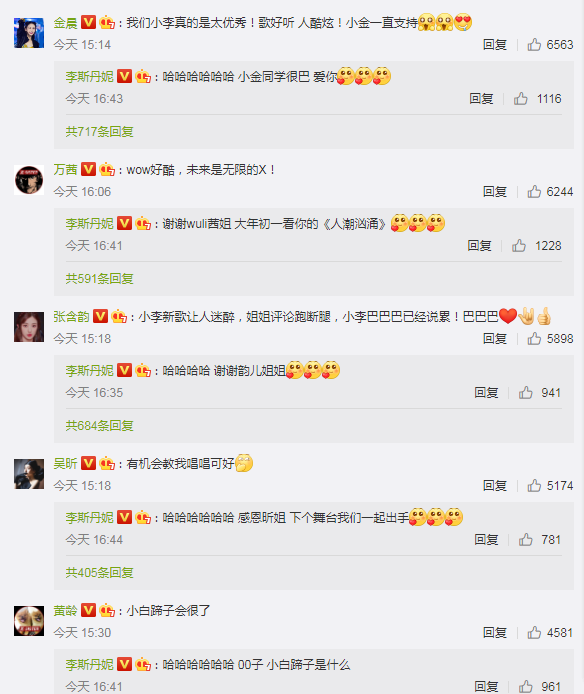Screen dimensions: 584x694
Task: Reply to 金晨's comment via 回复
Action: pyautogui.click(x=495, y=44)
